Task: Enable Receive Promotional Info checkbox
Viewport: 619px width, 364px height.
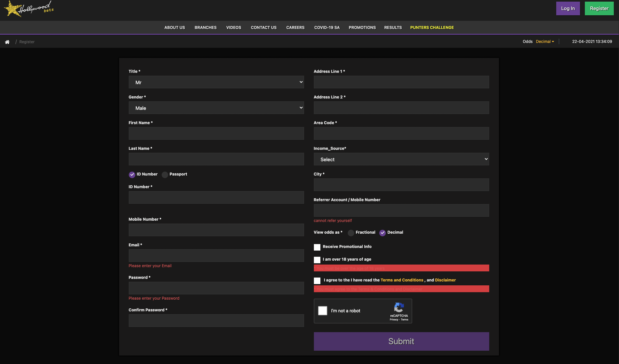Action: coord(317,247)
